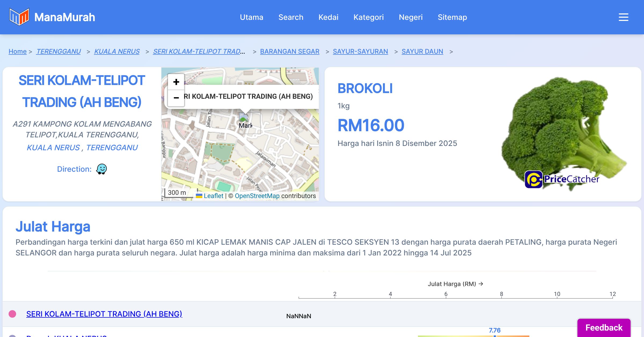Screen dimensions: 644x337
Task: Select Kategori in the navigation
Action: click(x=368, y=17)
